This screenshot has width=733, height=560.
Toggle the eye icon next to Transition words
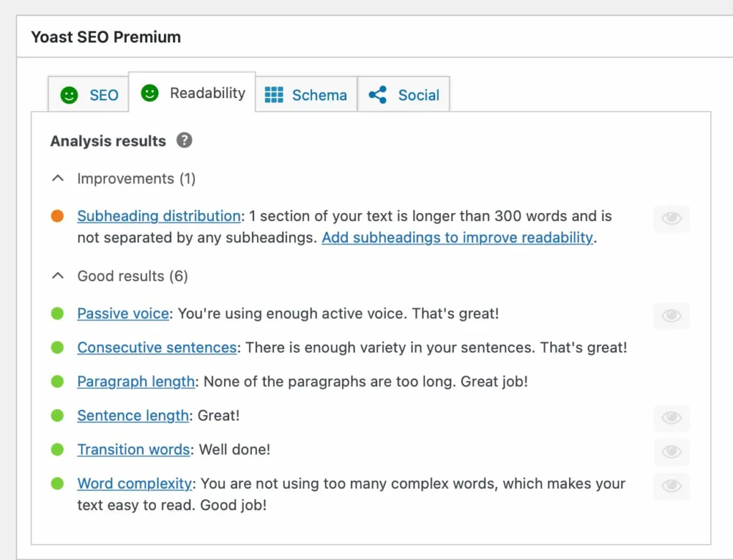tap(671, 452)
